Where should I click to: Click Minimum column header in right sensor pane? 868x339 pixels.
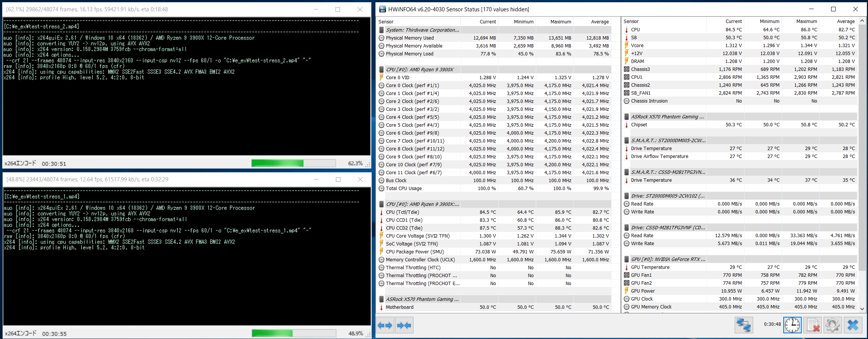[x=763, y=21]
